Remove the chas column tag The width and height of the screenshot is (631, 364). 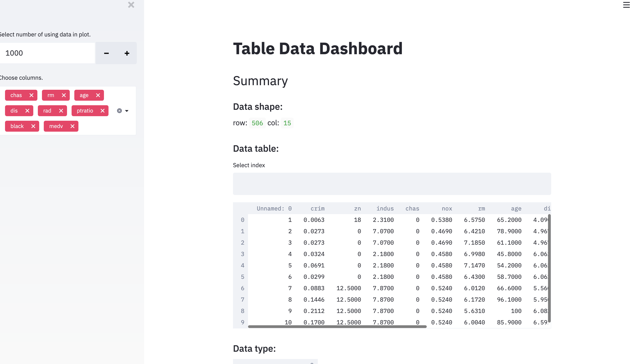pyautogui.click(x=31, y=95)
